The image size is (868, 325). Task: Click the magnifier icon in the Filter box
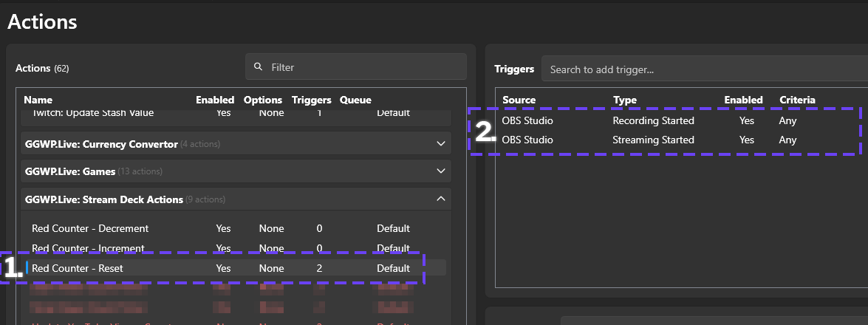coord(258,67)
